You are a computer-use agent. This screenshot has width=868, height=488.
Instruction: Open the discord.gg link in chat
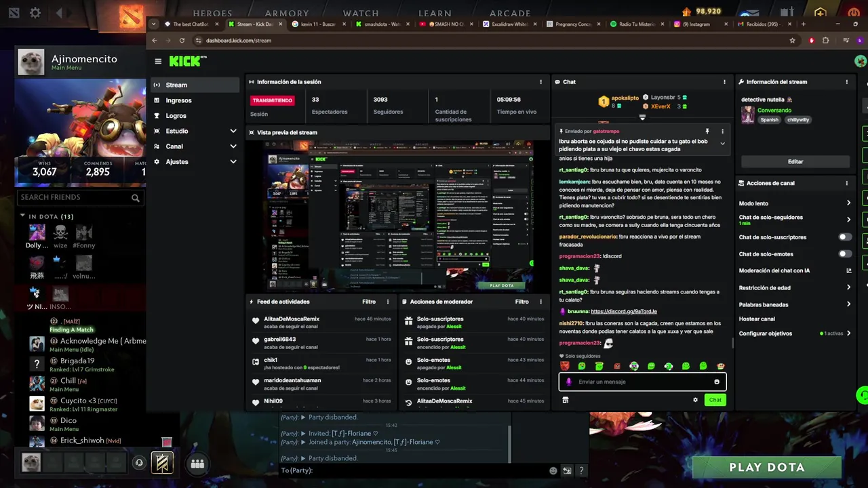pyautogui.click(x=624, y=311)
